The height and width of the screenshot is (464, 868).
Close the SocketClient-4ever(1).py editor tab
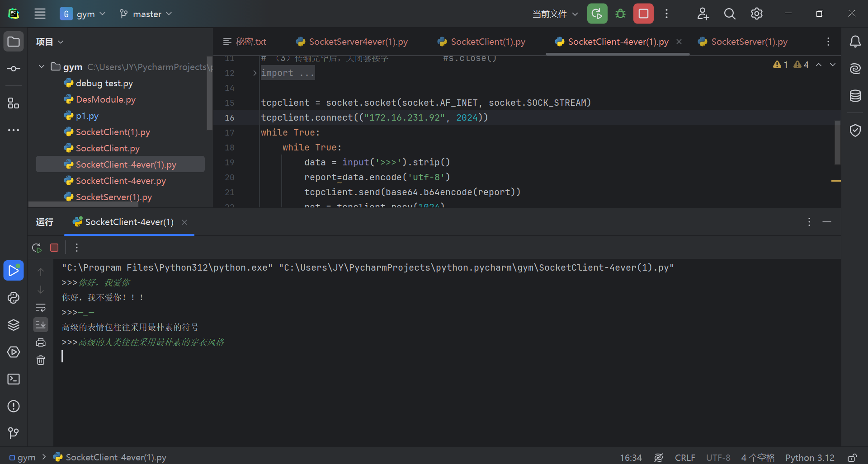point(679,42)
